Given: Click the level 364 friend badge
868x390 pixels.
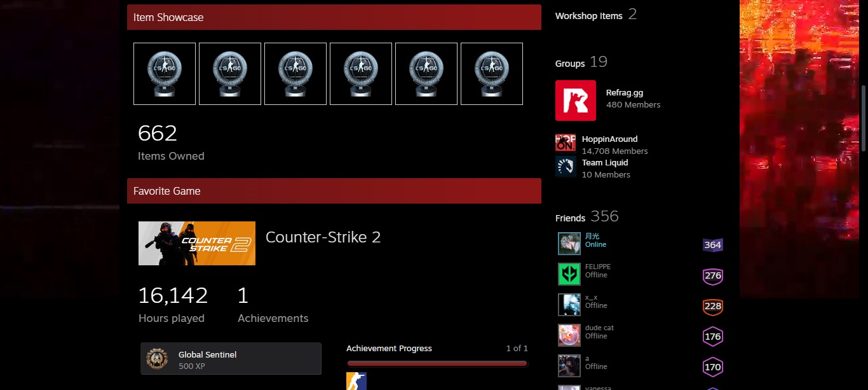Looking at the screenshot, I should pos(712,245).
